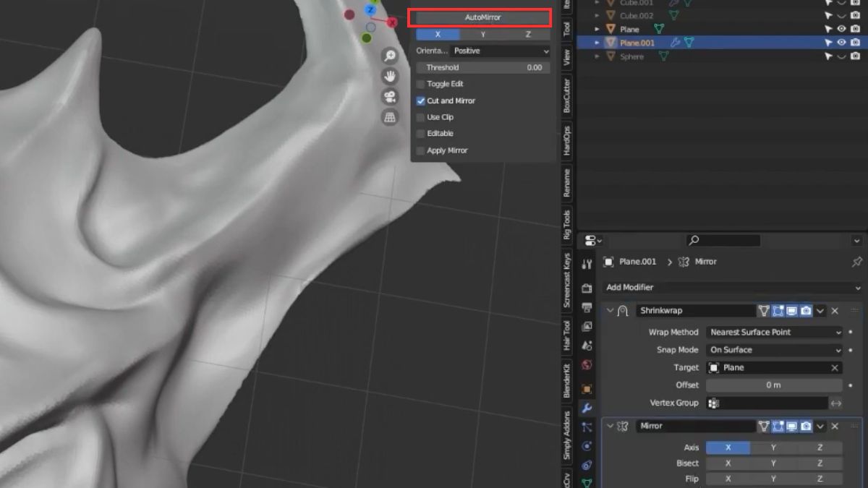Open the Tool properties tab (wrench and screwdriver icon)
868x488 pixels.
(587, 265)
